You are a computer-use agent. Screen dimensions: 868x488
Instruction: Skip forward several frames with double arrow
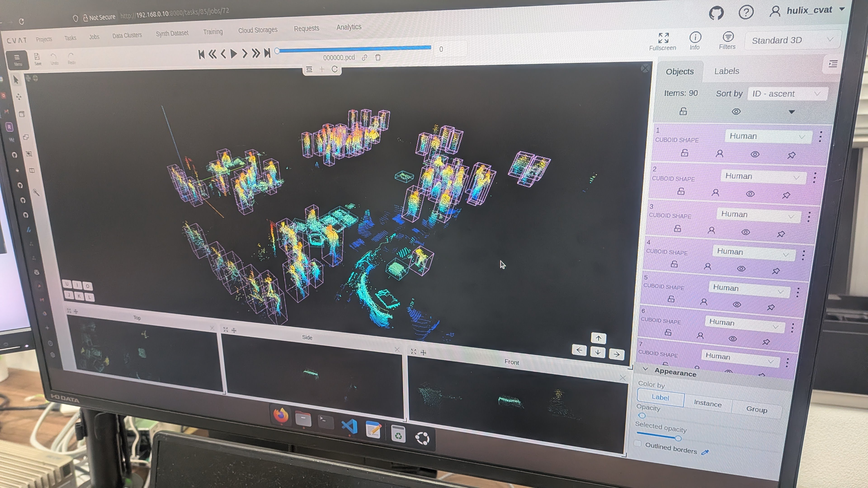tap(256, 53)
